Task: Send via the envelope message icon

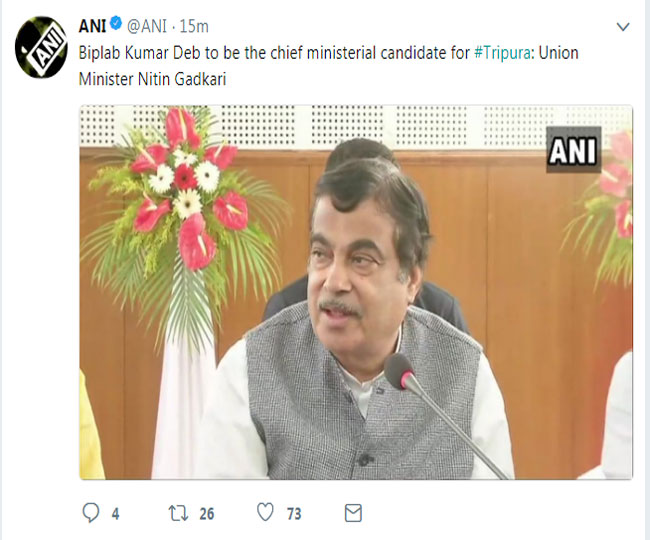Action: [x=352, y=513]
